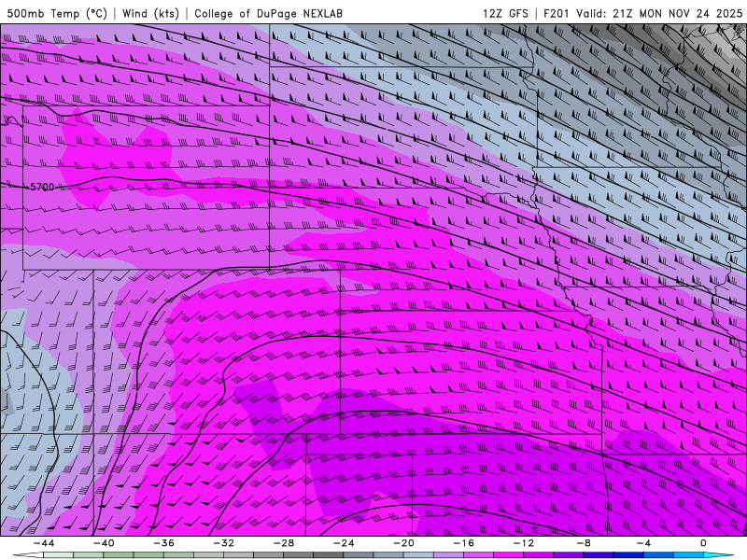Viewport: 747px width, 560px height.
Task: Click the cyan arrow end of the color bar
Action: [718, 555]
